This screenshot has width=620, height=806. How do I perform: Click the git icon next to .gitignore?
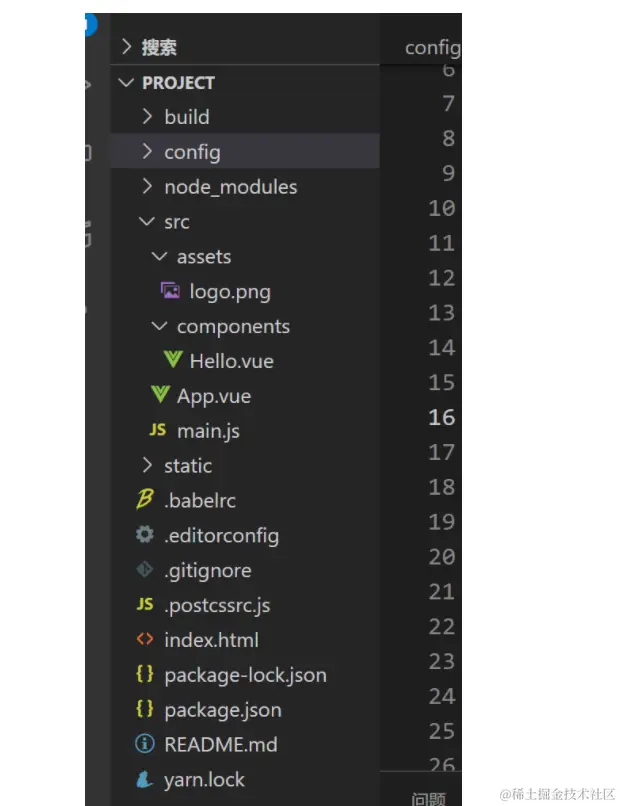pyautogui.click(x=145, y=570)
